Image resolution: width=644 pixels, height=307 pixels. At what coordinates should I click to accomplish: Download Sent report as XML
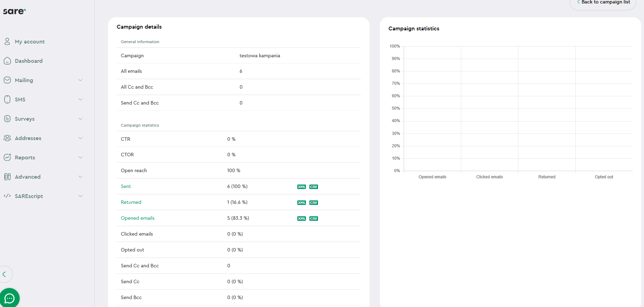301,187
